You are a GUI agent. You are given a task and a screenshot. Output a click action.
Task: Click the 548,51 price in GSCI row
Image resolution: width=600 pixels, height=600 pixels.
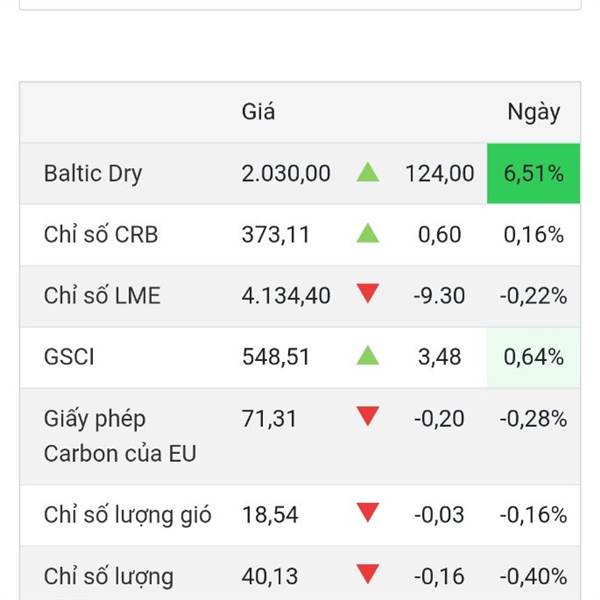coord(276,357)
